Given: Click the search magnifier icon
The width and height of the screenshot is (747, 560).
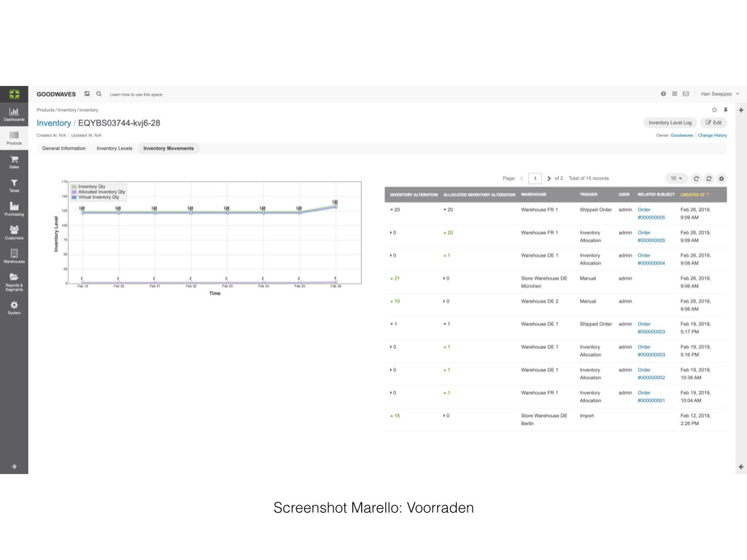Looking at the screenshot, I should [98, 94].
